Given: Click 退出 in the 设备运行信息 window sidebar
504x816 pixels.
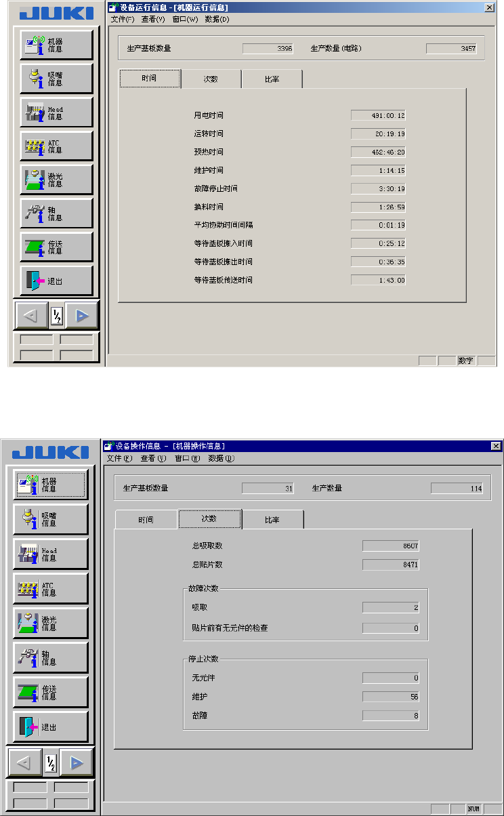Looking at the screenshot, I should 56,281.
